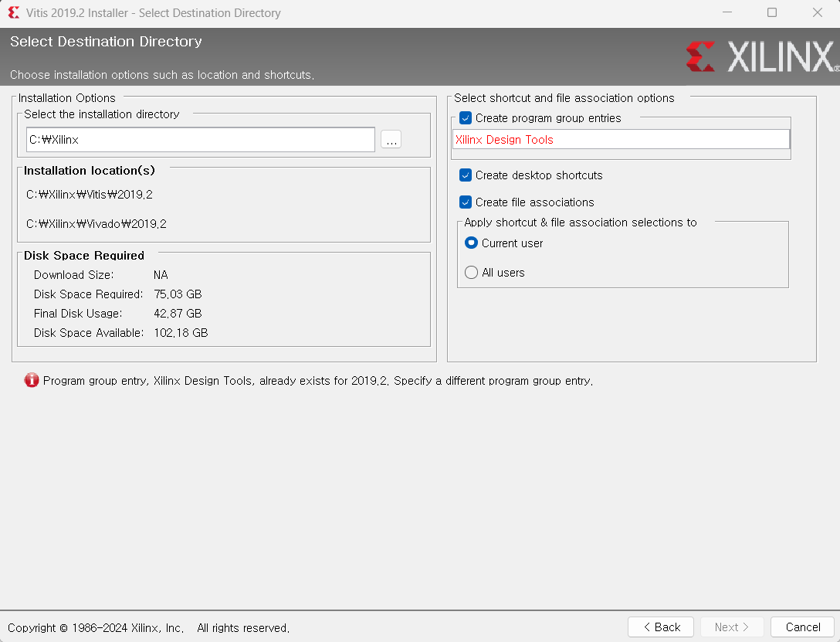Click the Disk Space Required value 75.03 GB
840x642 pixels.
coord(178,294)
